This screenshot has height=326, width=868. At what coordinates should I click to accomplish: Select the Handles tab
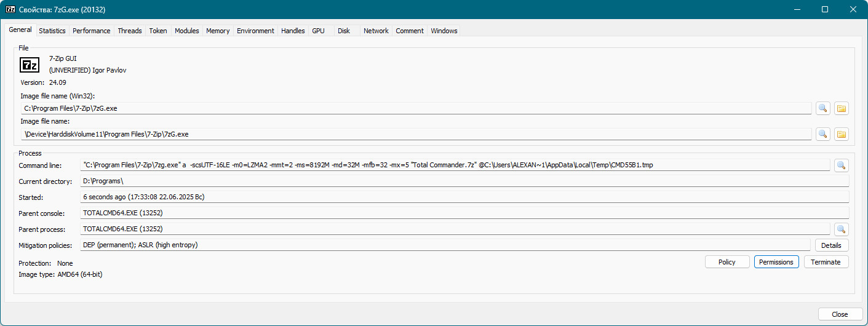coord(293,31)
